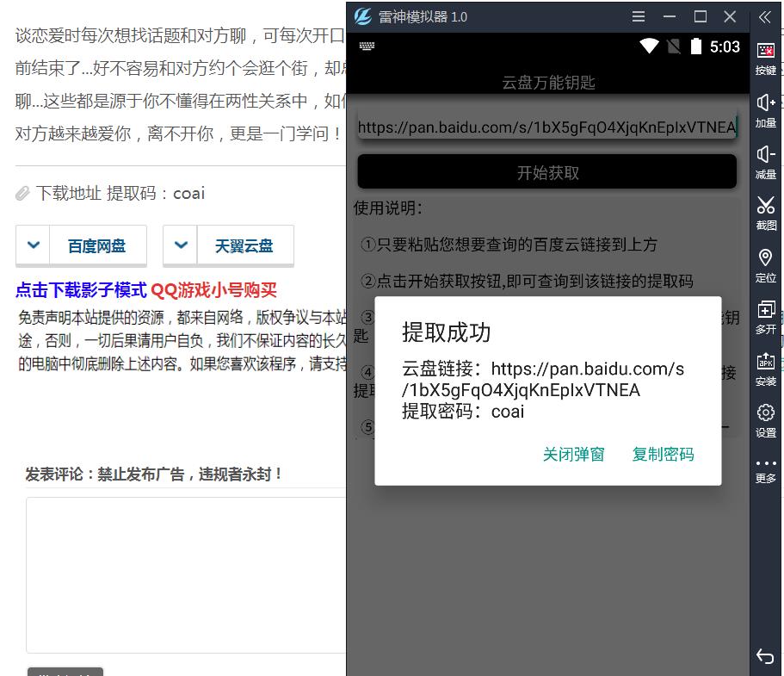The height and width of the screenshot is (676, 784).
Task: Click instruction ① about pasting the Baidu link
Action: tap(509, 245)
